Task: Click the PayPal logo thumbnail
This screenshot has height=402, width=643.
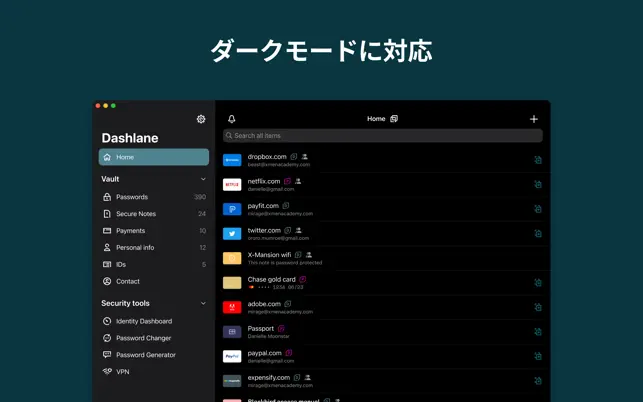Action: 232,356
